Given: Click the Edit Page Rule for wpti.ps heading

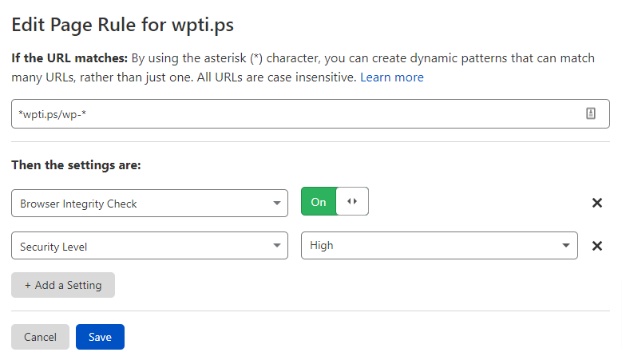Looking at the screenshot, I should tap(123, 25).
